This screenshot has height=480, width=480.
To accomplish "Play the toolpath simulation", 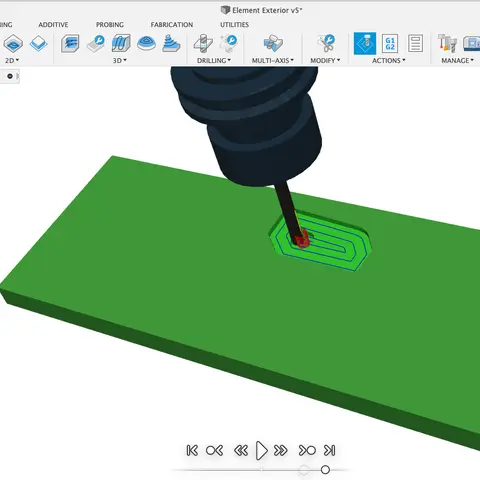I will [x=261, y=450].
